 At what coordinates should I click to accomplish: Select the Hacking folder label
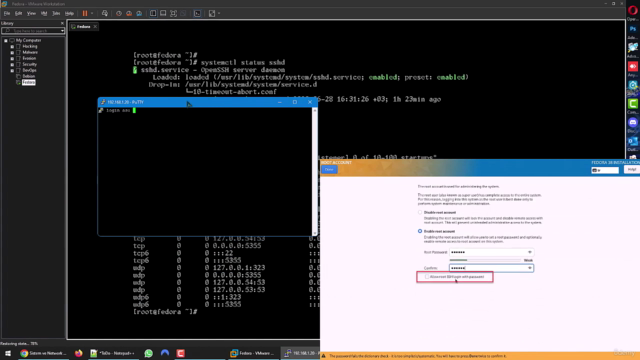(30, 47)
